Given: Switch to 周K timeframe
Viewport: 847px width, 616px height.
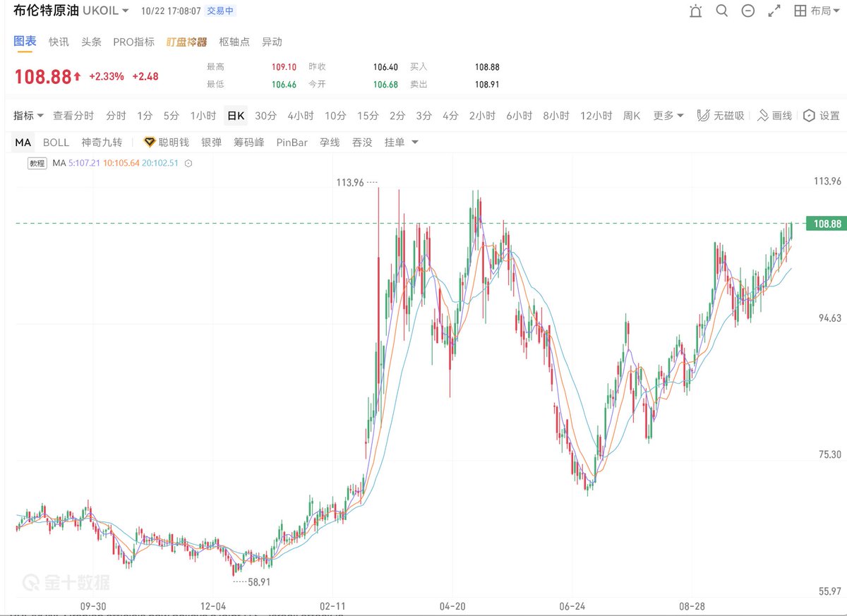Looking at the screenshot, I should pyautogui.click(x=631, y=116).
